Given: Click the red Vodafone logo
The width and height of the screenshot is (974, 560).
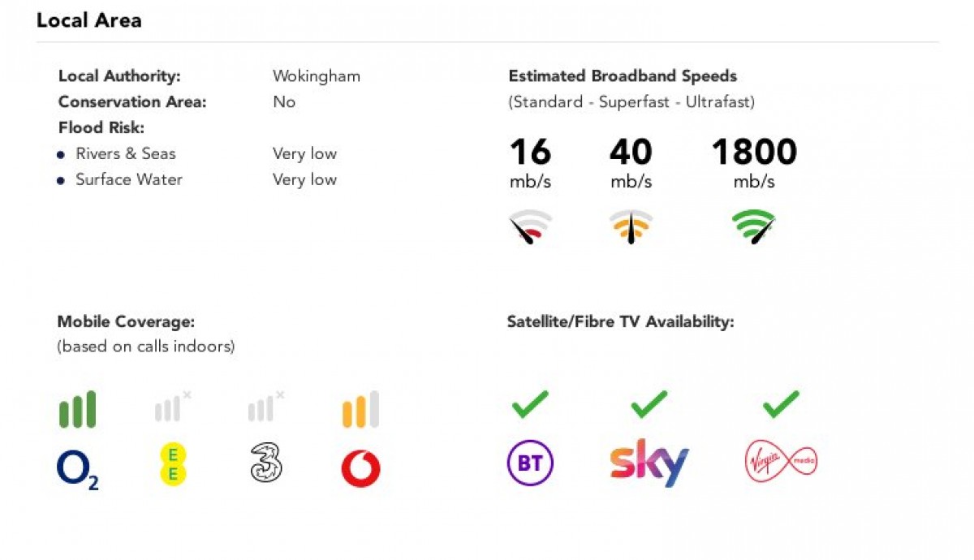Looking at the screenshot, I should (x=360, y=469).
